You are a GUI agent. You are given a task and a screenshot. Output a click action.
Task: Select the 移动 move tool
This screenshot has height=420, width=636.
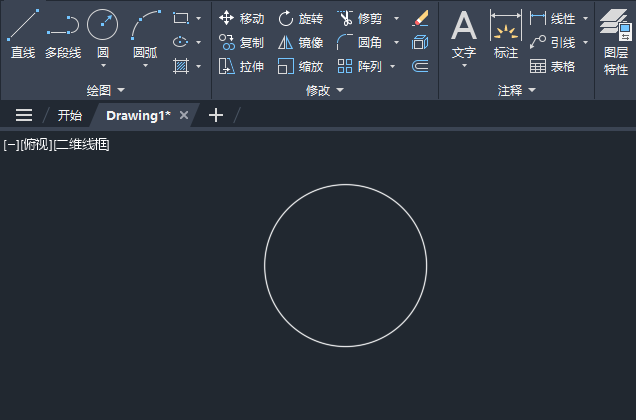pos(241,18)
